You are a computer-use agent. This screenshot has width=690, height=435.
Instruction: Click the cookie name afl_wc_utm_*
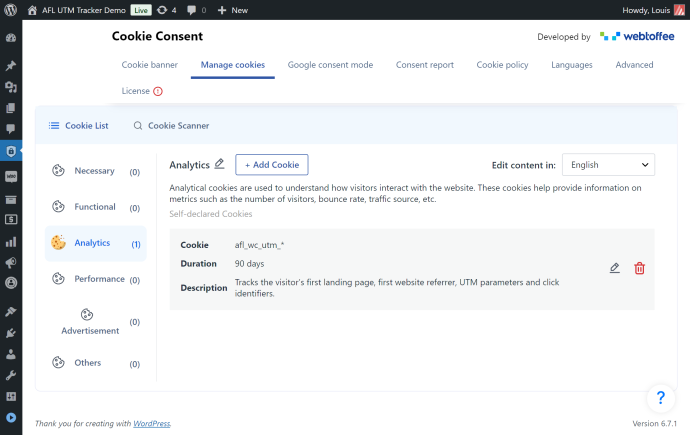click(259, 245)
